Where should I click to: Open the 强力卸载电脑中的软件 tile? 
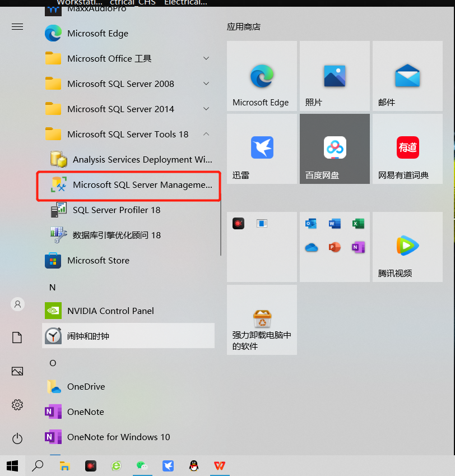point(262,320)
